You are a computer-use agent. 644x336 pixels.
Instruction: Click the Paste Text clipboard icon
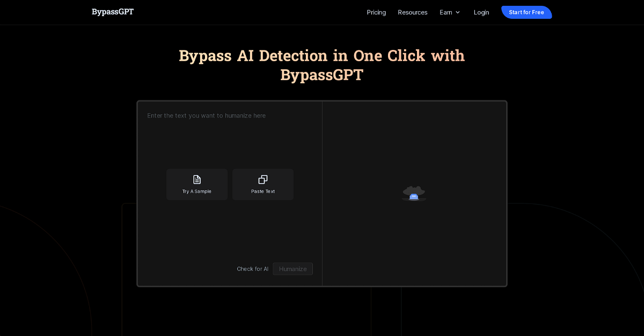coord(263,180)
